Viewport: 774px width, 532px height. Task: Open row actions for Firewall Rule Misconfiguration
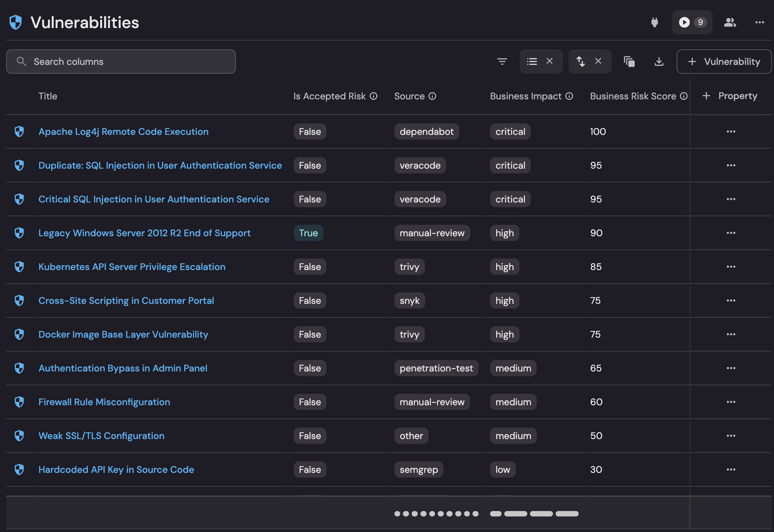pyautogui.click(x=731, y=402)
